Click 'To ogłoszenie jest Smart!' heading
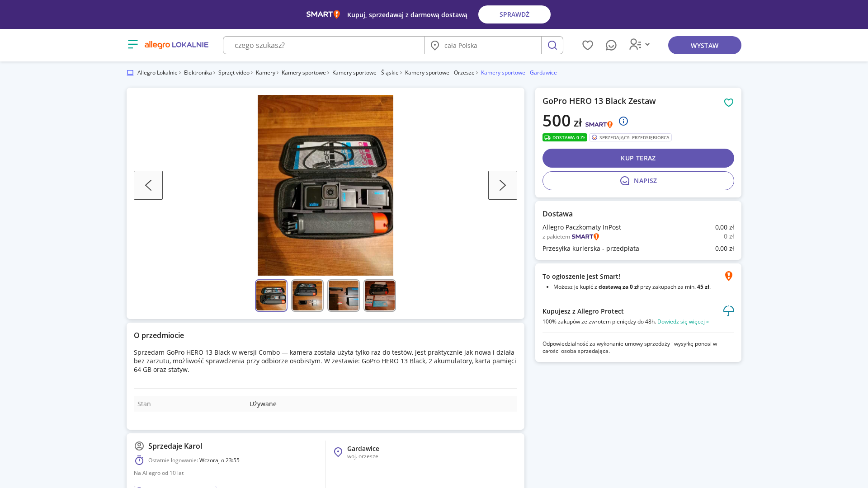Viewport: 868px width, 488px height. [x=581, y=277]
